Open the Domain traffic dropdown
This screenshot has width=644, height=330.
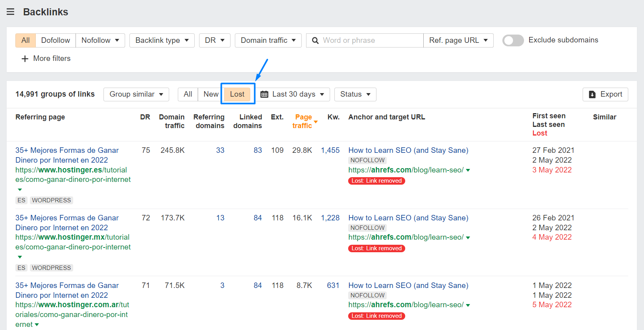268,40
